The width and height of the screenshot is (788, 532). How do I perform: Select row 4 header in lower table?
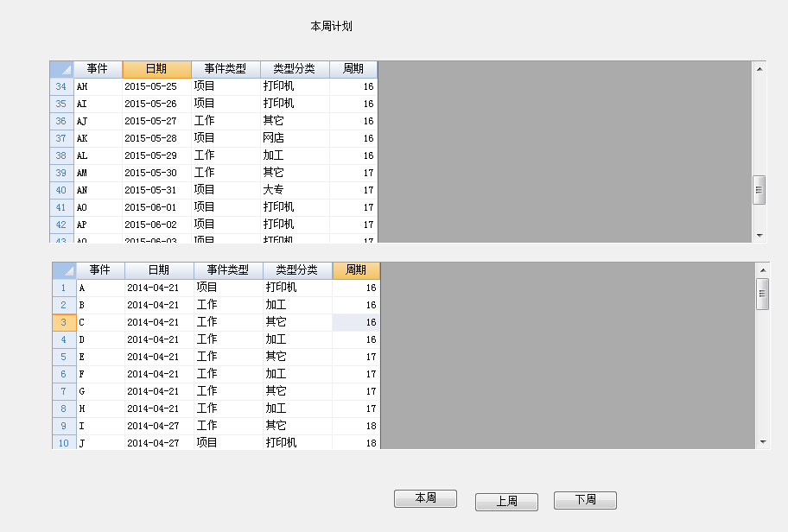(64, 339)
